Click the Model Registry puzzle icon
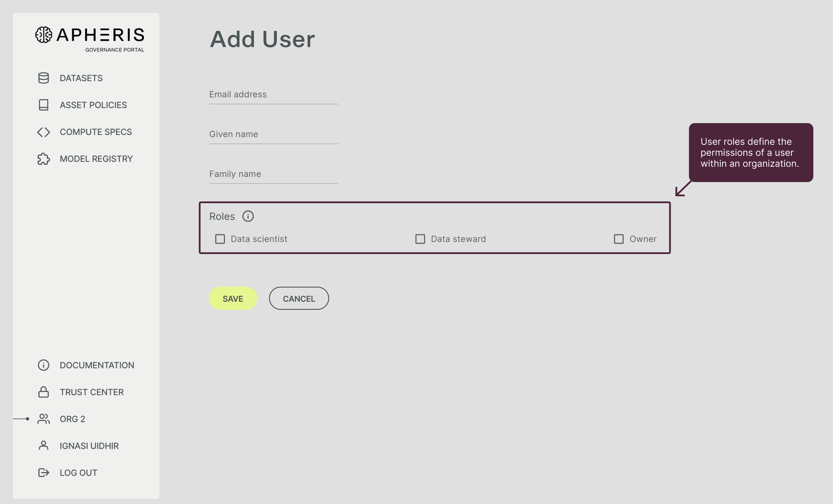Screen dimensions: 833x504 tap(43, 158)
